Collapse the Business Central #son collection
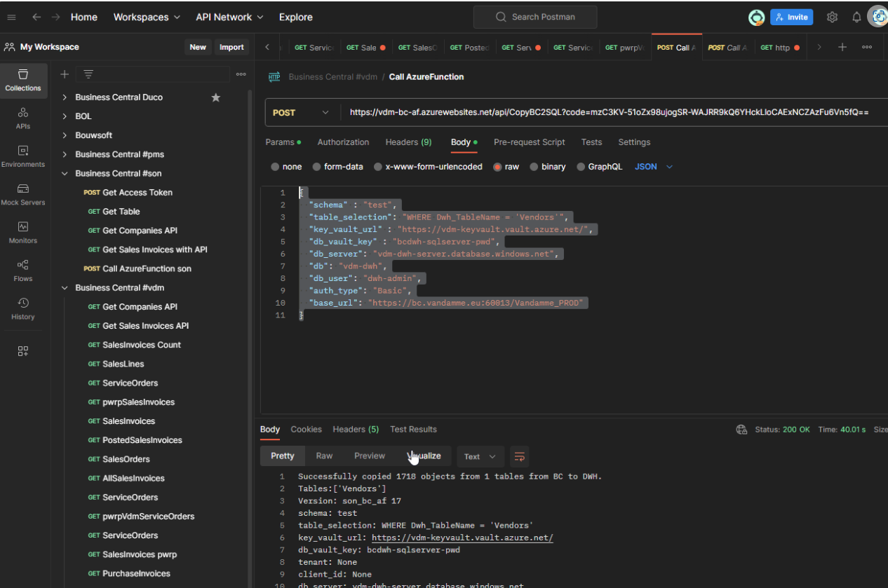The width and height of the screenshot is (888, 588). 65,173
